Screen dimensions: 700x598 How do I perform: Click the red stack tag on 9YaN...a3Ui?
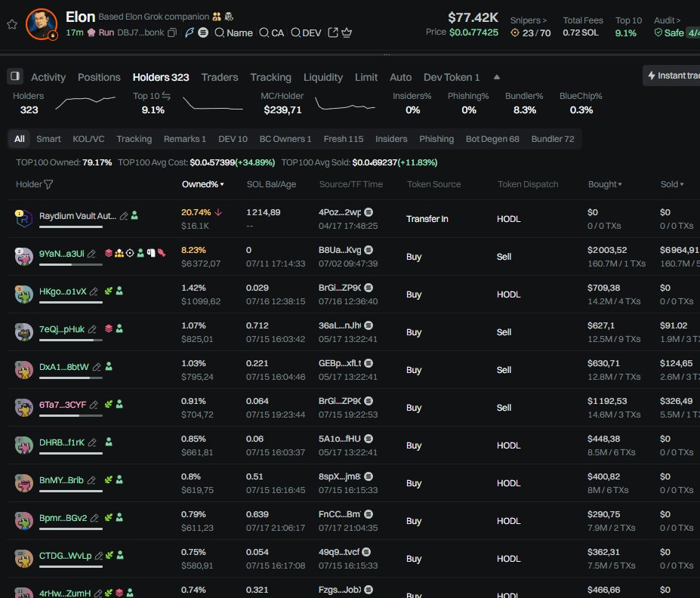click(x=109, y=253)
